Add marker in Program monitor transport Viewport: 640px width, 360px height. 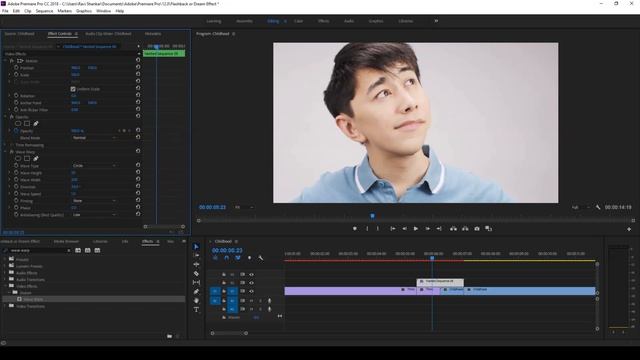tap(355, 229)
